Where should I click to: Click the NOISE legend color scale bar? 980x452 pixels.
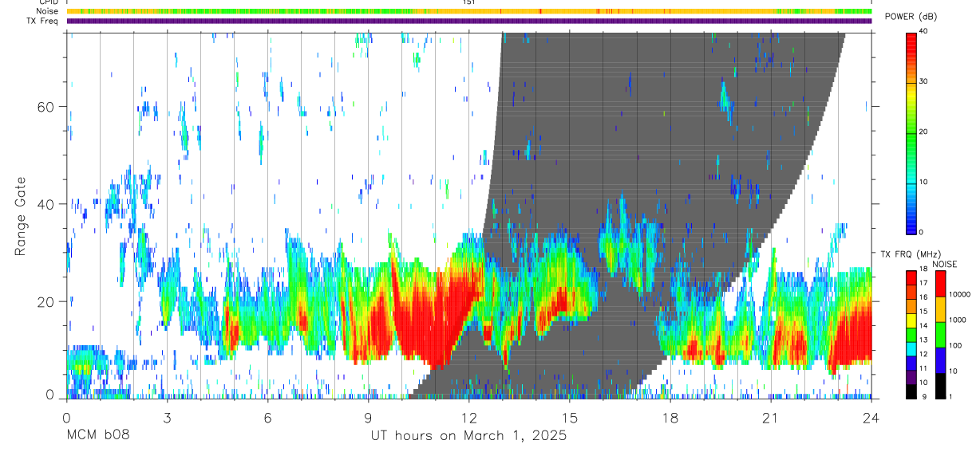[x=939, y=334]
